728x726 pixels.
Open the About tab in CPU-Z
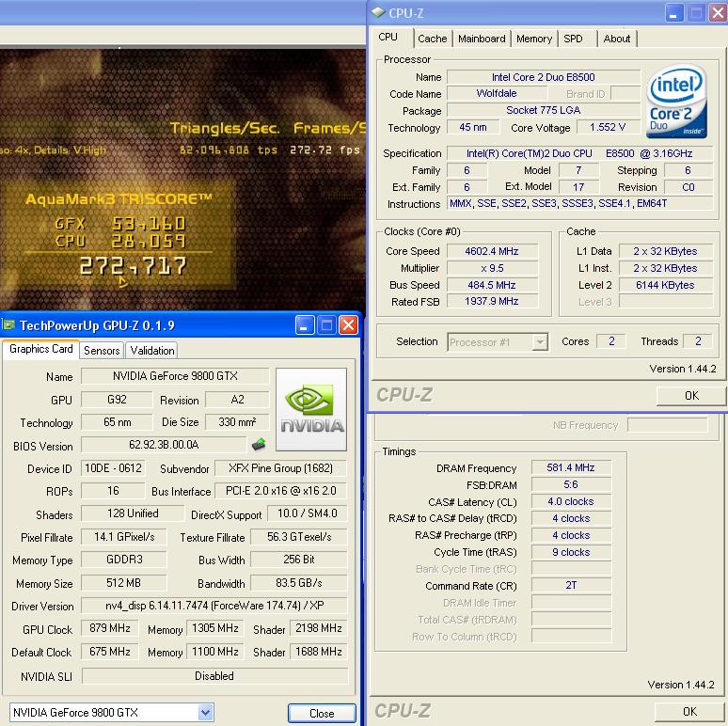point(617,39)
